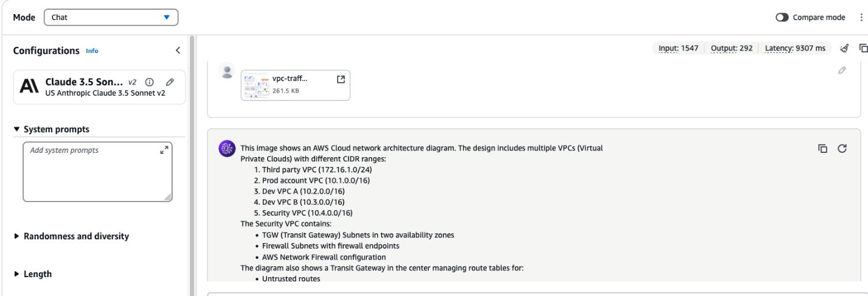
Task: Click the Info link beside Configurations
Action: (92, 51)
